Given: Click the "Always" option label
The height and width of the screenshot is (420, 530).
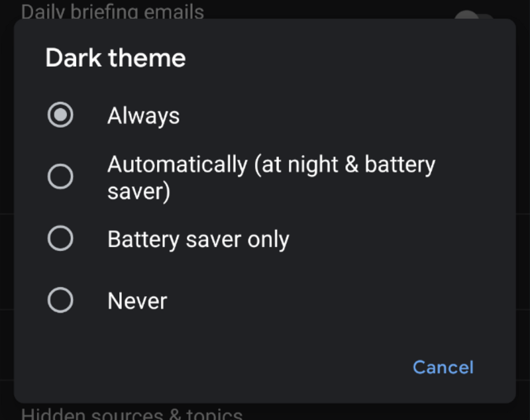Looking at the screenshot, I should [143, 117].
